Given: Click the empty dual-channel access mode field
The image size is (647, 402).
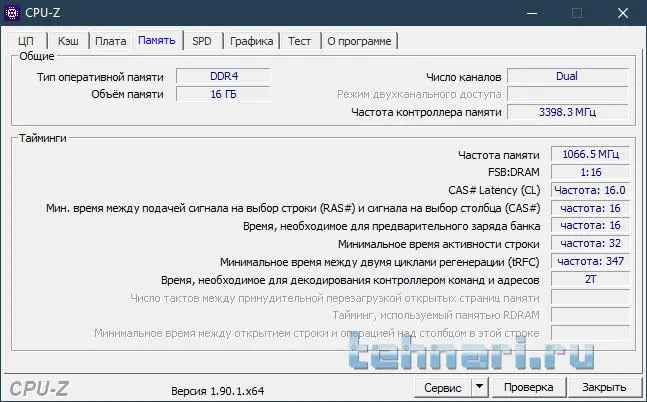Looking at the screenshot, I should pos(567,94).
